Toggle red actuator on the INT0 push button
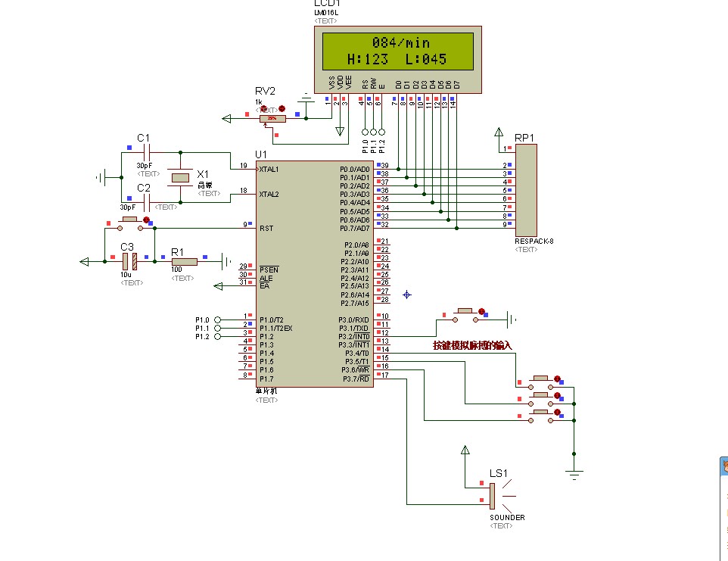The image size is (728, 561). 481,312
